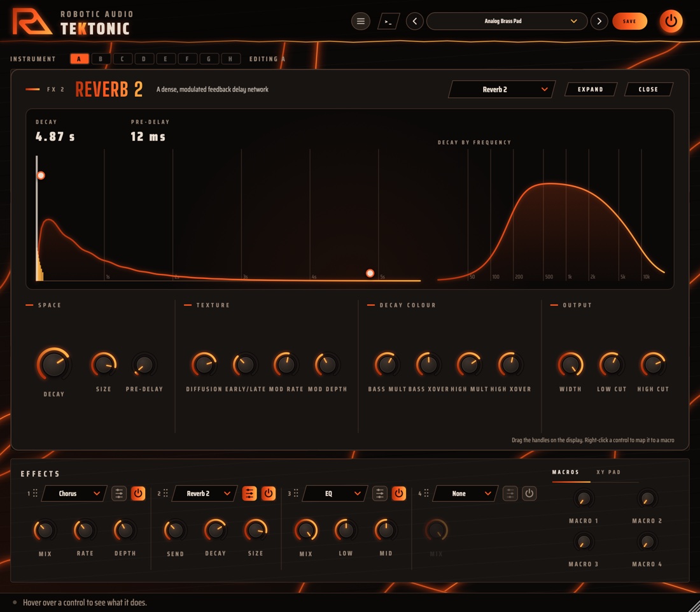Click the HIGH CUT knob
700x612 pixels.
tap(653, 364)
